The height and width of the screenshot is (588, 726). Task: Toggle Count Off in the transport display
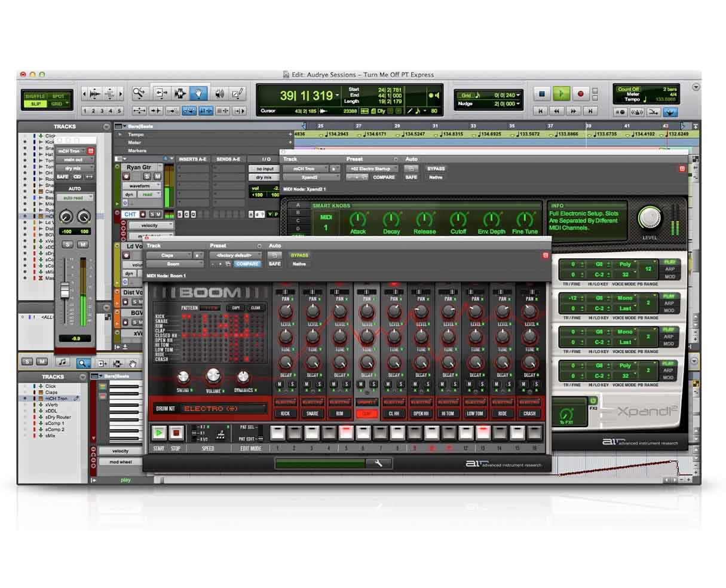click(x=629, y=89)
